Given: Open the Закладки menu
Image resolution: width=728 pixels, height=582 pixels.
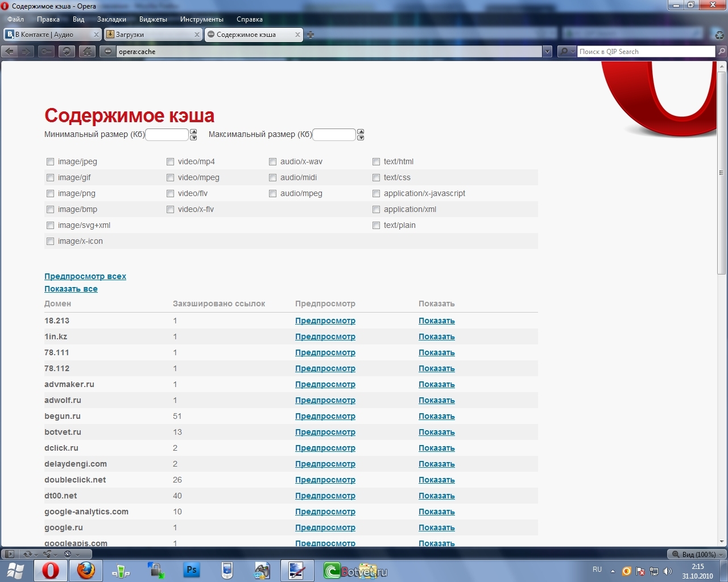Looking at the screenshot, I should (111, 19).
